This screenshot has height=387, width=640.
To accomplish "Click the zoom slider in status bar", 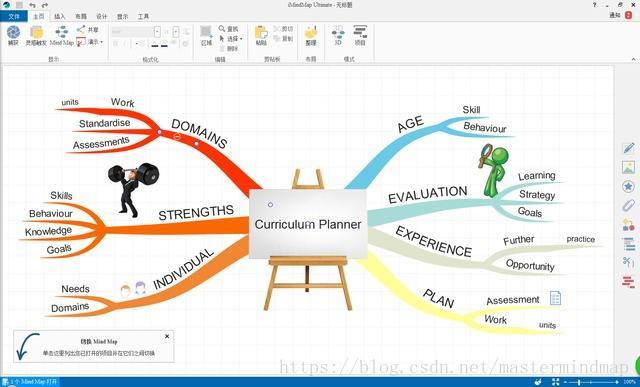I will [593, 382].
